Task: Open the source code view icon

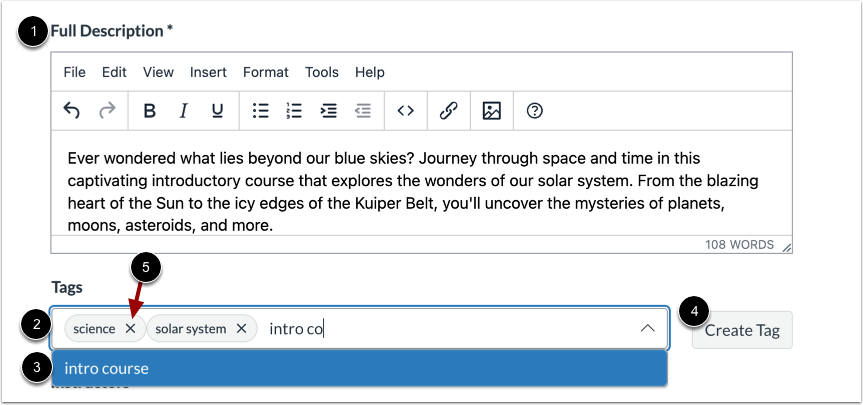Action: [x=406, y=111]
